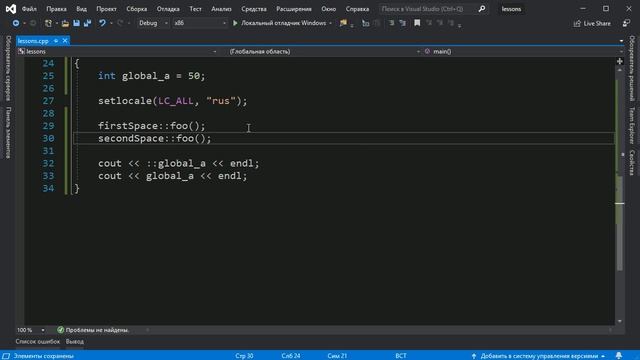This screenshot has height=360, width=640.
Task: Open the Team Explorer side tab
Action: (631, 125)
